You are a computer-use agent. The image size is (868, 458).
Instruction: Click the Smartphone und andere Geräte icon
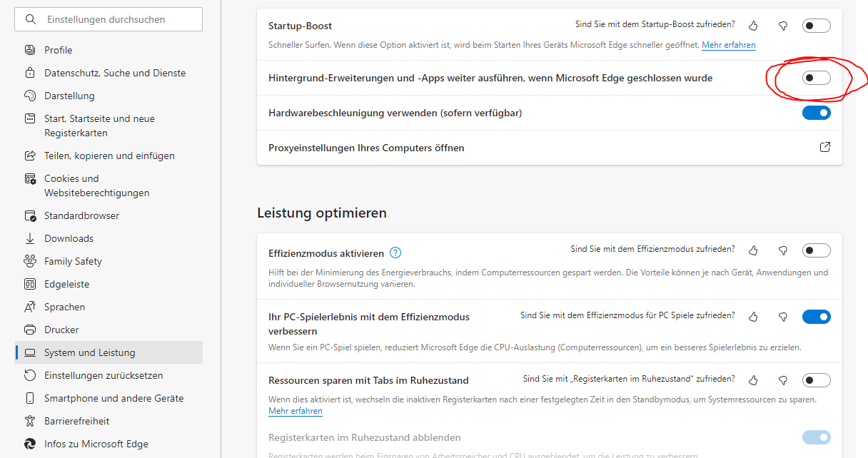(30, 398)
